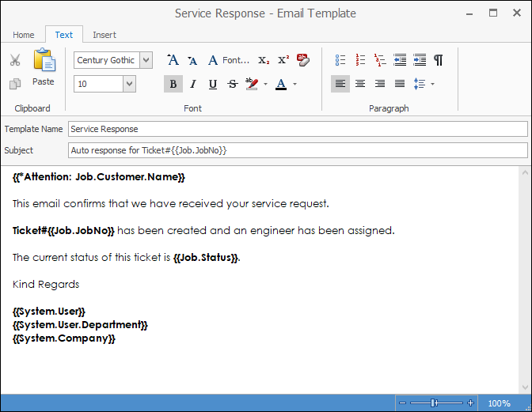The height and width of the screenshot is (412, 532).
Task: Switch to the Home tab
Action: pyautogui.click(x=24, y=35)
